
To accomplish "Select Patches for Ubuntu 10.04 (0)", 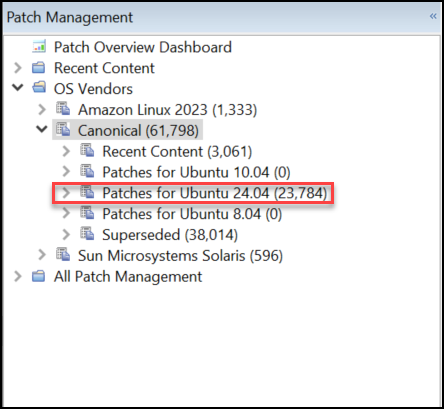I will 196,172.
